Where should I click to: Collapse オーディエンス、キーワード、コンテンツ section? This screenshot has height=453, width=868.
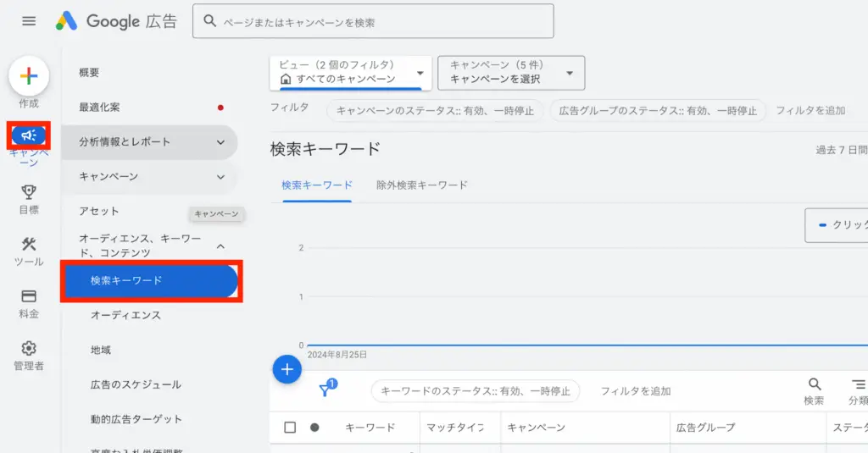tap(220, 246)
